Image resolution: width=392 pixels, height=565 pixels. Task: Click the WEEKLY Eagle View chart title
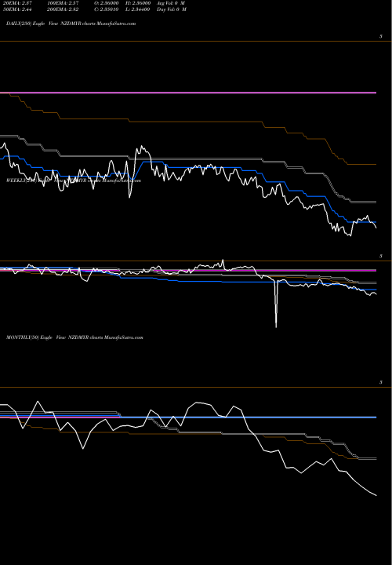pyautogui.click(x=74, y=180)
